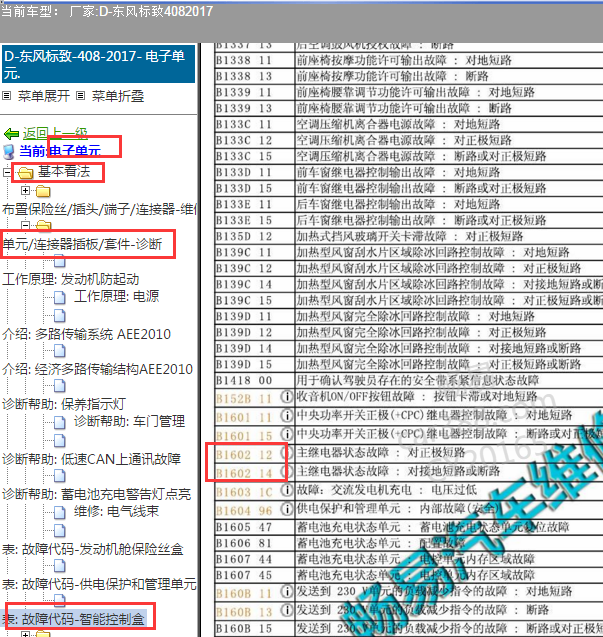
Task: Select the 基本看法 folder label
Action: (x=64, y=171)
